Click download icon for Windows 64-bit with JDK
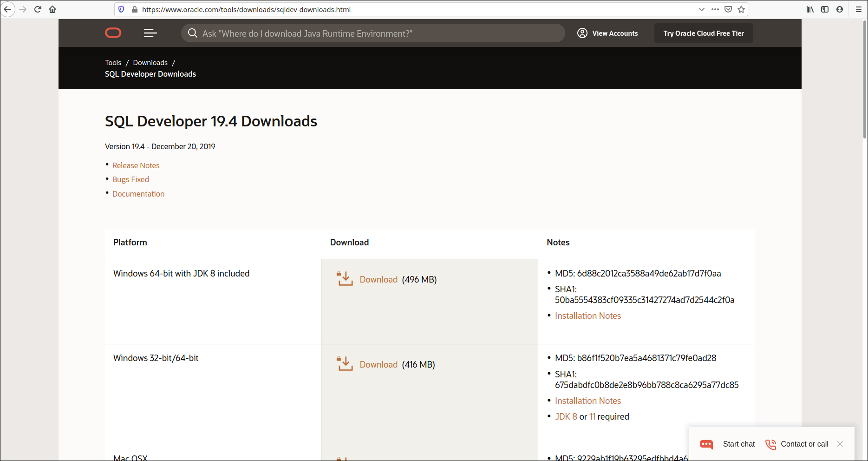 tap(345, 279)
